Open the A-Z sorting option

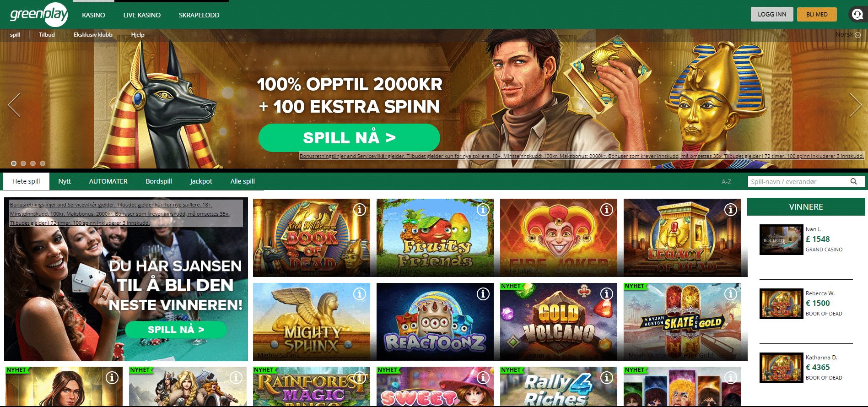726,182
